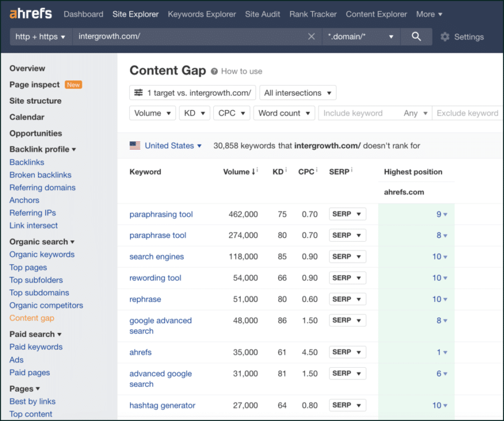Screen dimensions: 504x421
Task: Open the "paraphrasing tool" keyword link
Action: 161,214
